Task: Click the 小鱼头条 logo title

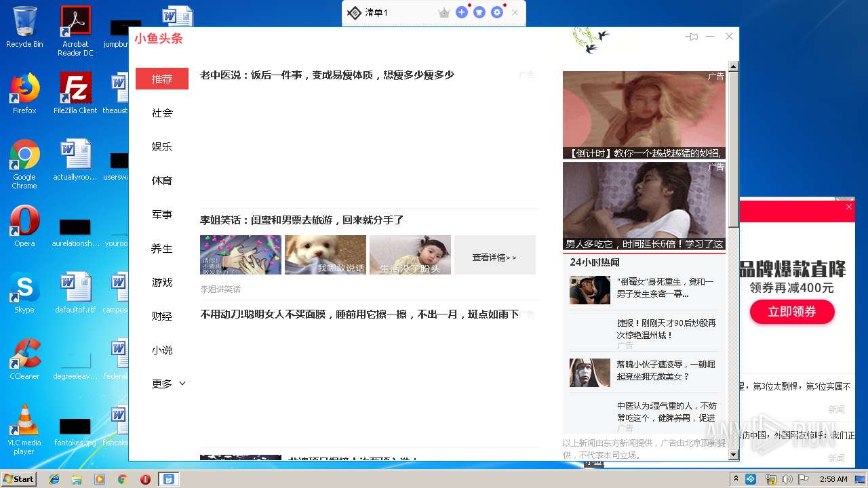Action: pos(158,39)
